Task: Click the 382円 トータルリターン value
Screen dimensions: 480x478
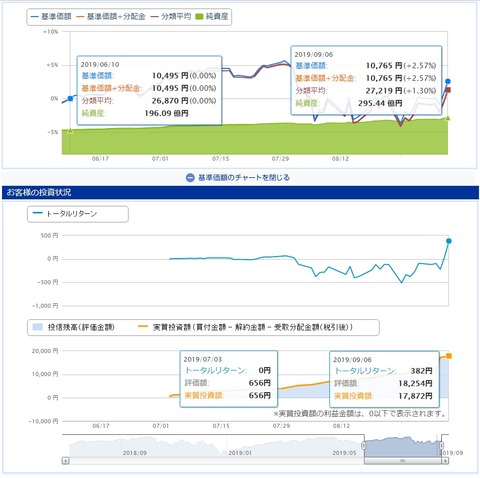Action: (x=421, y=371)
